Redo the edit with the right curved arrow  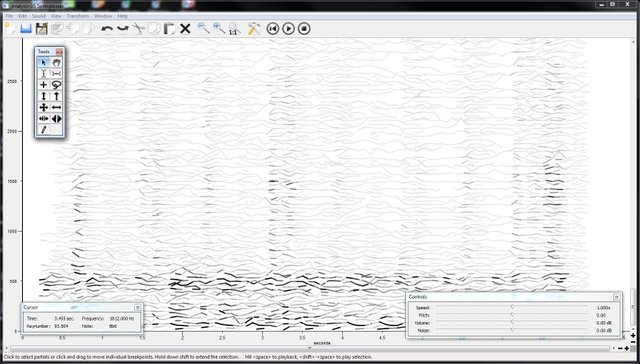coord(123,29)
